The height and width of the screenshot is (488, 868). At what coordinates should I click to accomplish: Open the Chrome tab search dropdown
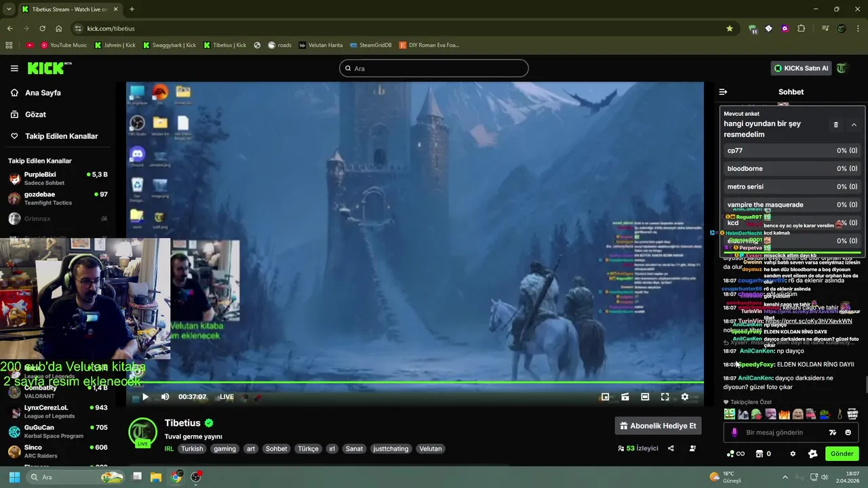[x=8, y=9]
